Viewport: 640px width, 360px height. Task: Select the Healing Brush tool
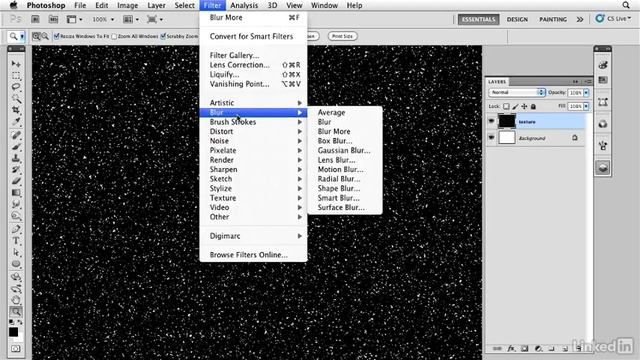pos(16,135)
